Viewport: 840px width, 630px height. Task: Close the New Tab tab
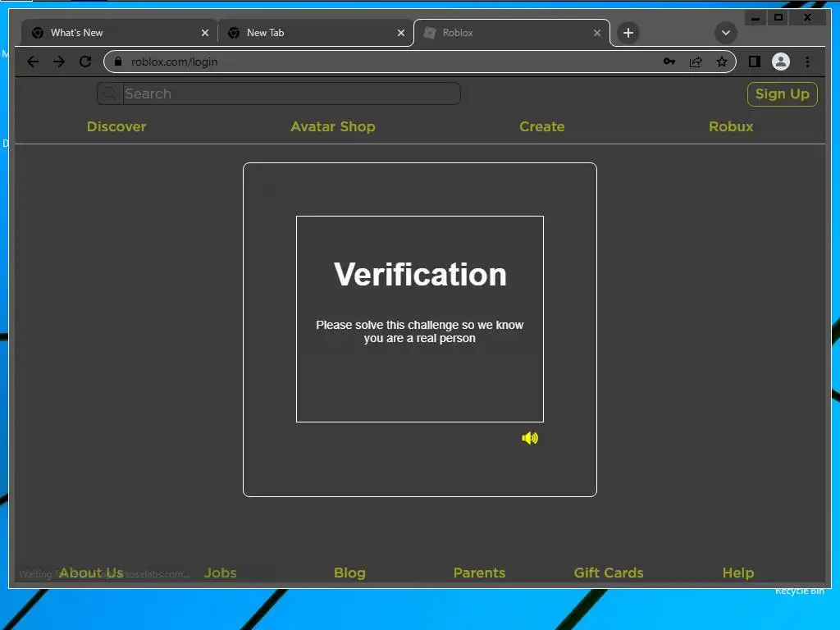pos(400,33)
